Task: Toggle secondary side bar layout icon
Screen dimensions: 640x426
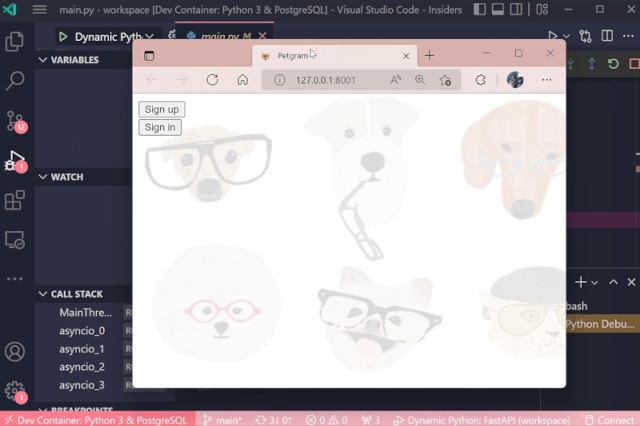Action: 516,9
